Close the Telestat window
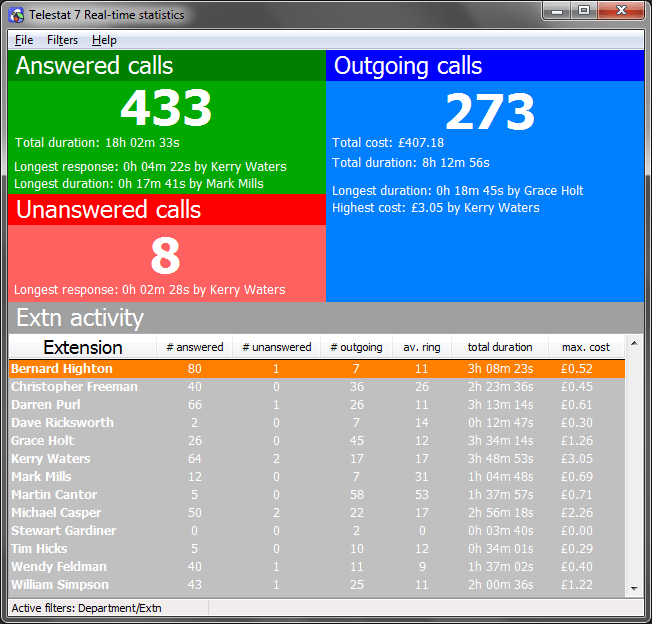Screen dimensions: 652x624 point(621,11)
